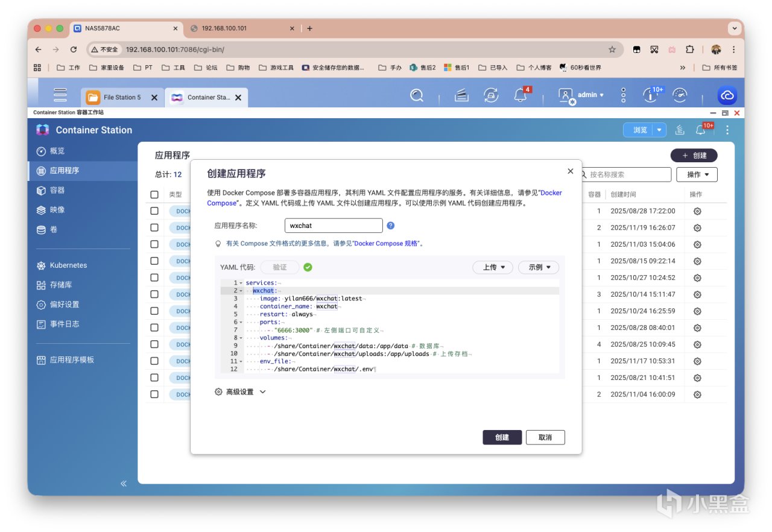This screenshot has height=532, width=772.
Task: Click the help icon beside 应用程序名称 field
Action: tap(390, 226)
